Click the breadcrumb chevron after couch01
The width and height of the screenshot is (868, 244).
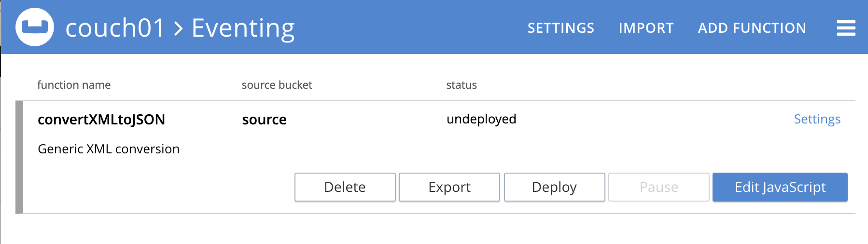(x=179, y=28)
